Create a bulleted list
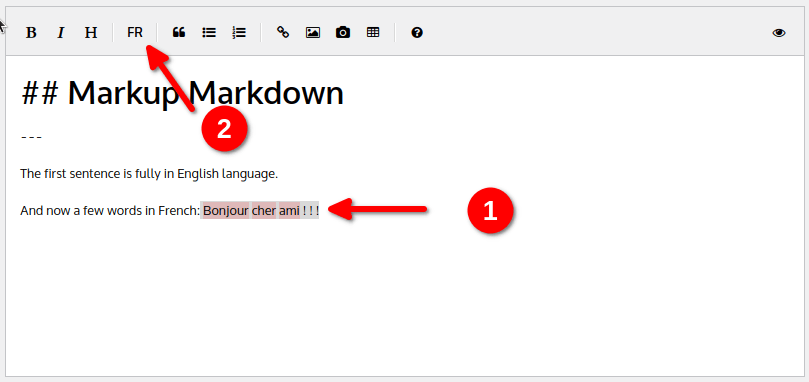 [209, 33]
